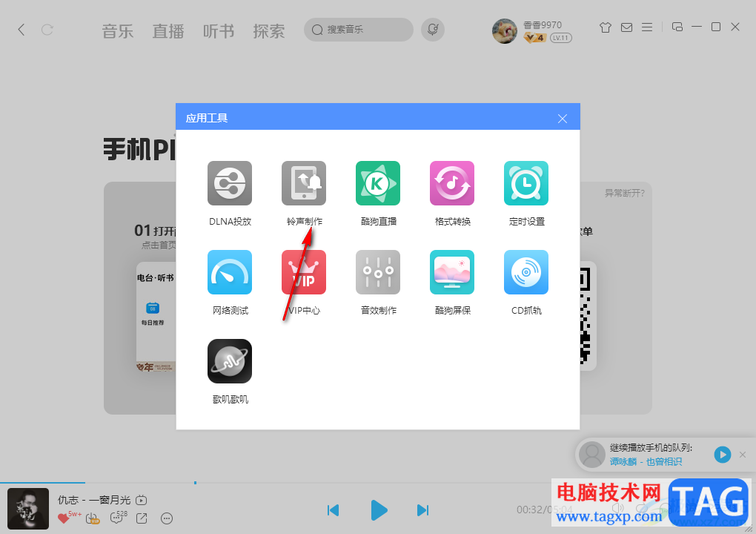756x534 pixels.
Task: Play the continued phone queue song
Action: tap(722, 455)
